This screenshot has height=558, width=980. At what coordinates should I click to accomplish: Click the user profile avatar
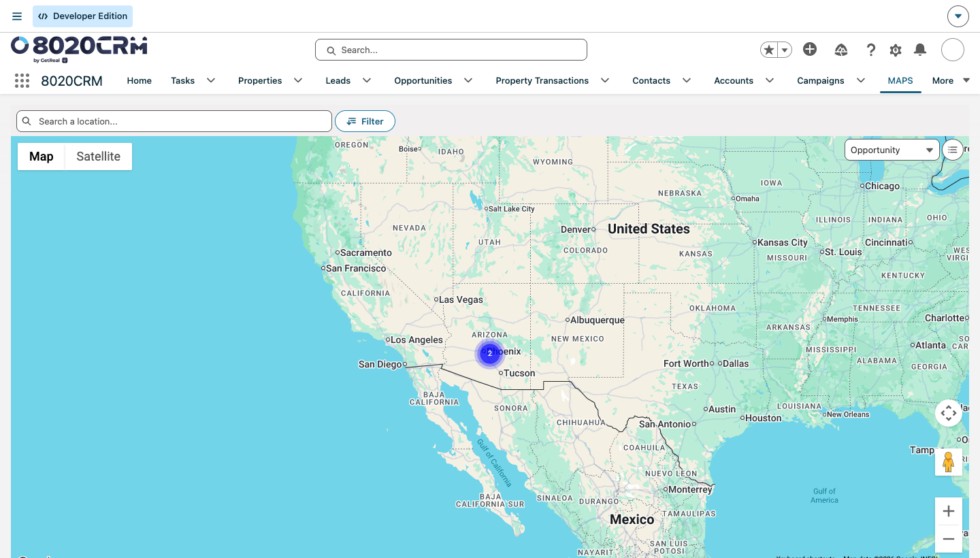click(x=953, y=50)
